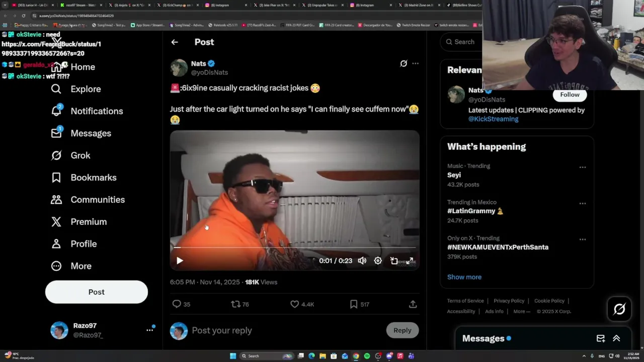Share the post via upload icon
This screenshot has width=644, height=362.
click(413, 304)
